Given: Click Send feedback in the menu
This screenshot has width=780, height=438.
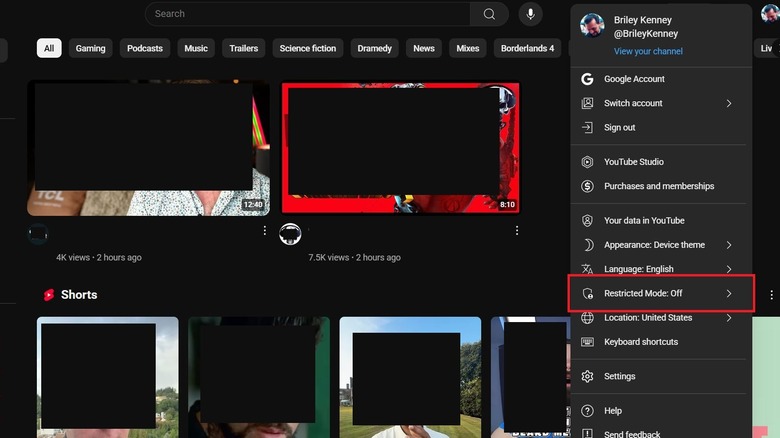Looking at the screenshot, I should [632, 433].
